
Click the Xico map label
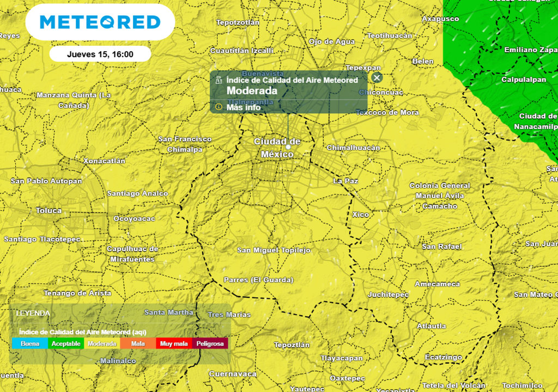tap(361, 215)
